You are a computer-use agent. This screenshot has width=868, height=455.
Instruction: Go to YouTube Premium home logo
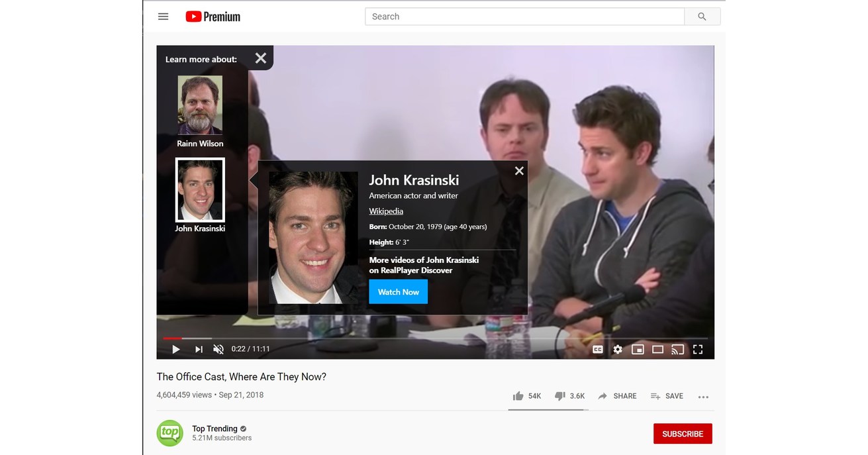tap(213, 17)
